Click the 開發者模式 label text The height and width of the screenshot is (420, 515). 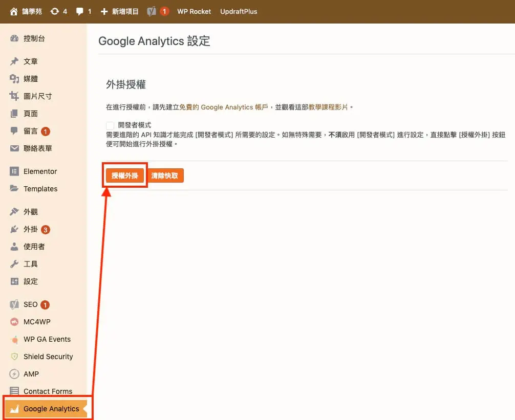click(134, 125)
